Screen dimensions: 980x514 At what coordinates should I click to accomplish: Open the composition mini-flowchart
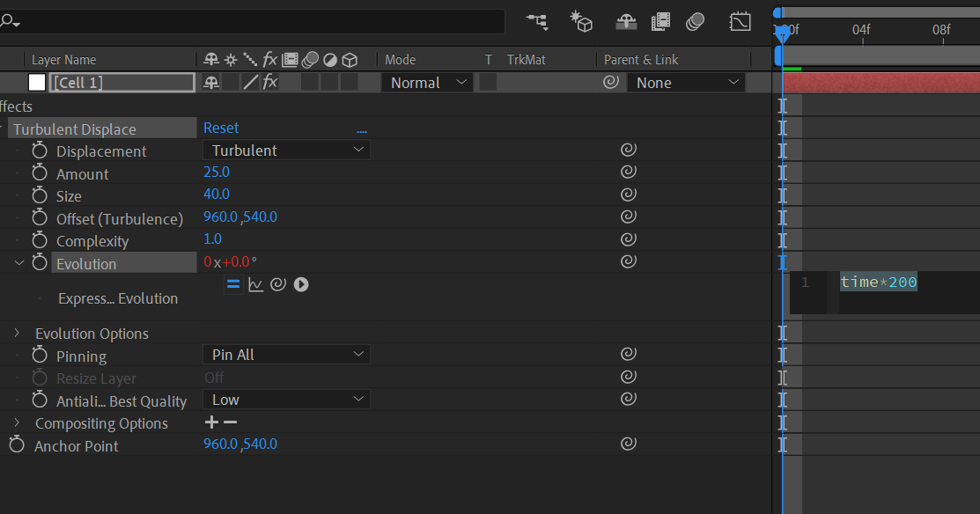(537, 21)
